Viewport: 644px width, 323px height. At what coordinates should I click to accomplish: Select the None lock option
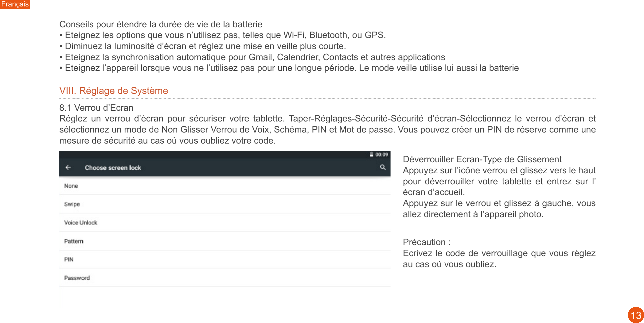pyautogui.click(x=71, y=186)
